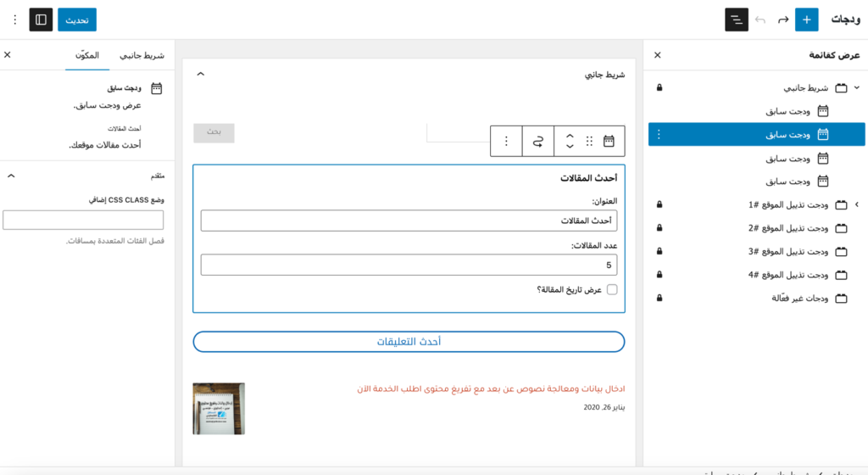Open block toolbar three-dot options
This screenshot has height=475, width=868.
(x=506, y=141)
